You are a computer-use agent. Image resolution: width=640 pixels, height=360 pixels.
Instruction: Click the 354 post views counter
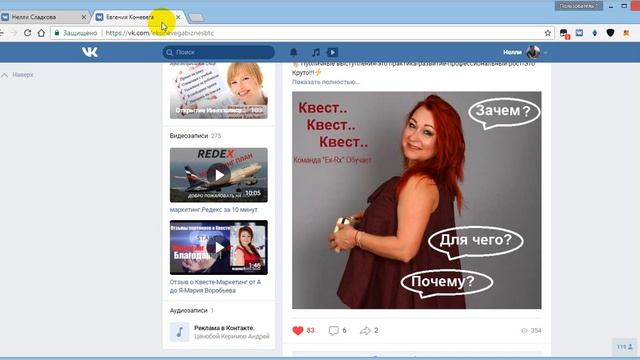coord(531,331)
